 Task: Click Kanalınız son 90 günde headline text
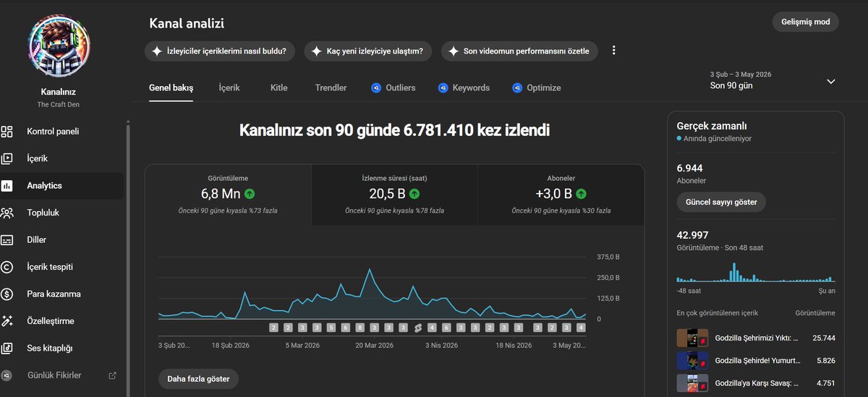394,131
